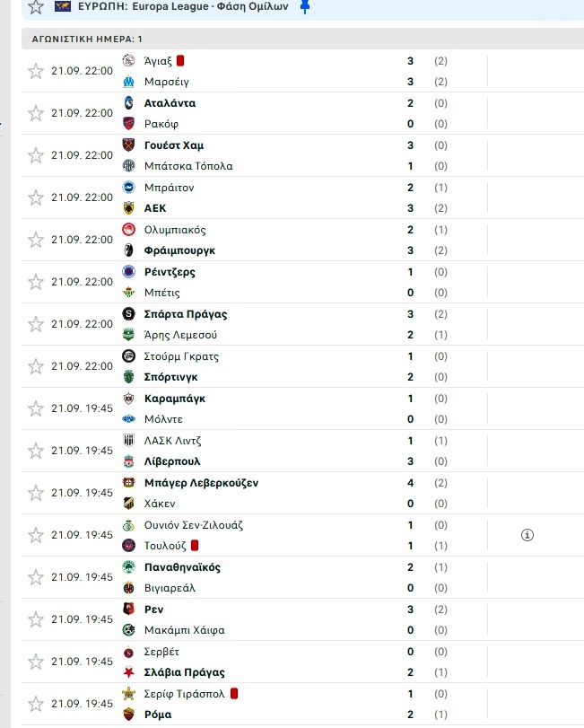Click the Γουέστ Χαμ club crest

coord(128,145)
